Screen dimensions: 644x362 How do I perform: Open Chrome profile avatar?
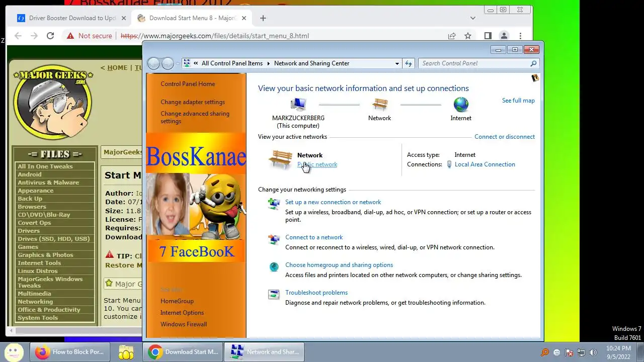point(504,36)
